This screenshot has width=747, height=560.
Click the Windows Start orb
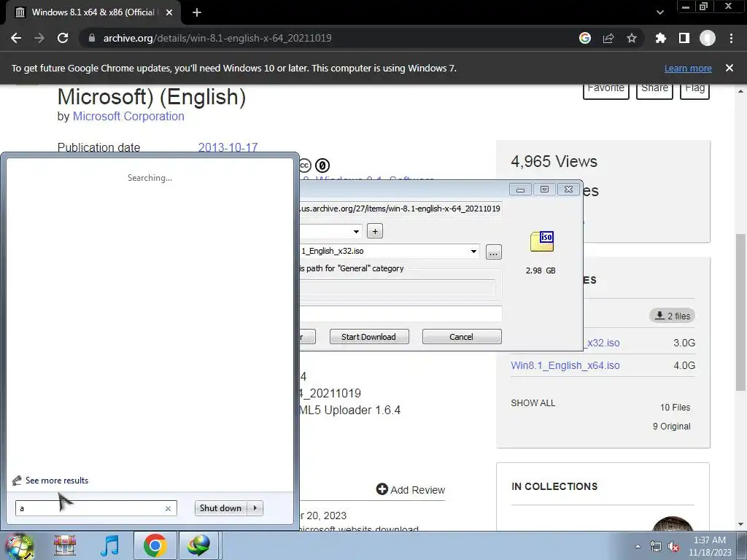coord(19,545)
